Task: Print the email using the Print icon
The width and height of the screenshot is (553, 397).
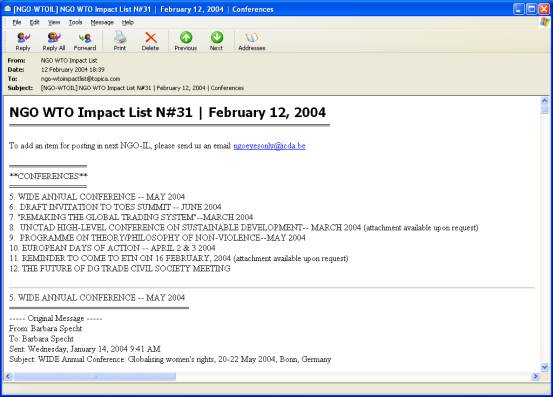Action: click(x=120, y=41)
